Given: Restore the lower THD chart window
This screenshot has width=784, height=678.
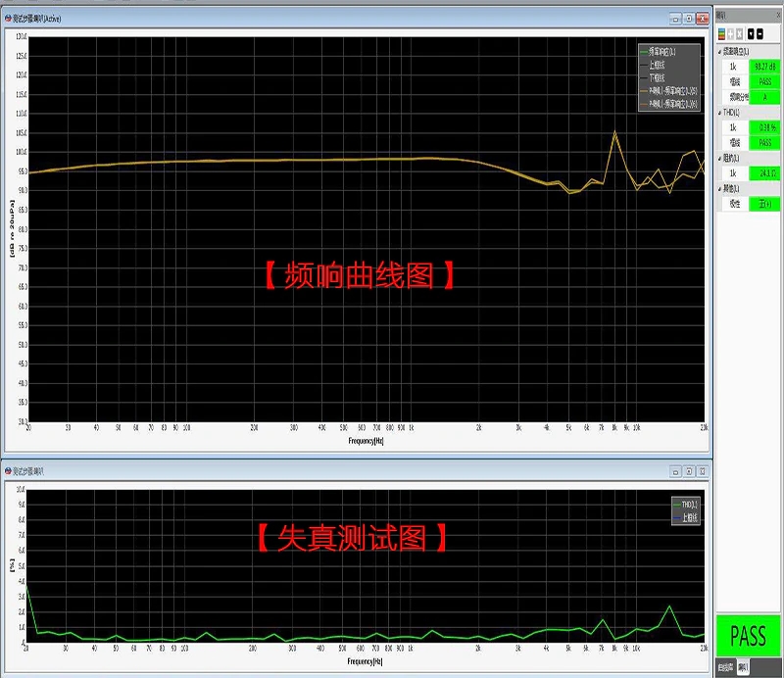Looking at the screenshot, I should [x=689, y=471].
